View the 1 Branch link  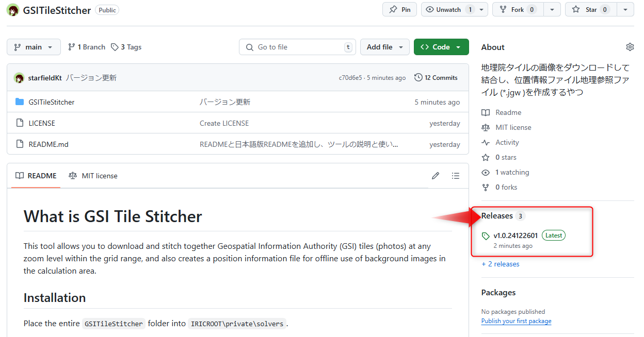[87, 47]
